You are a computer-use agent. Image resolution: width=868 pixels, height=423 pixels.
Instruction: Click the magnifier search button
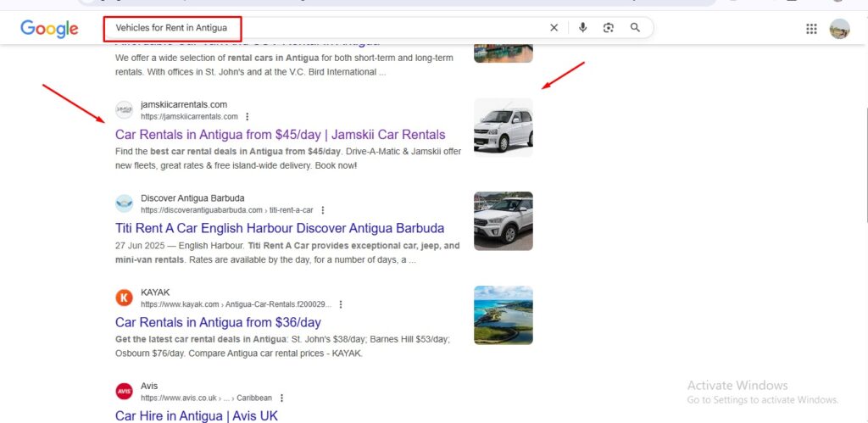click(x=635, y=28)
